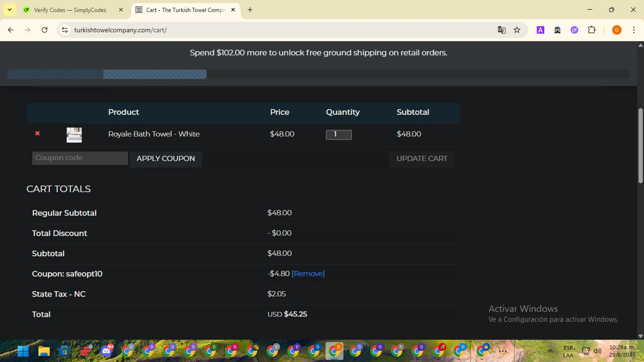The width and height of the screenshot is (644, 362).
Task: View site information for turkishtowelcompany.com
Action: coord(65,30)
